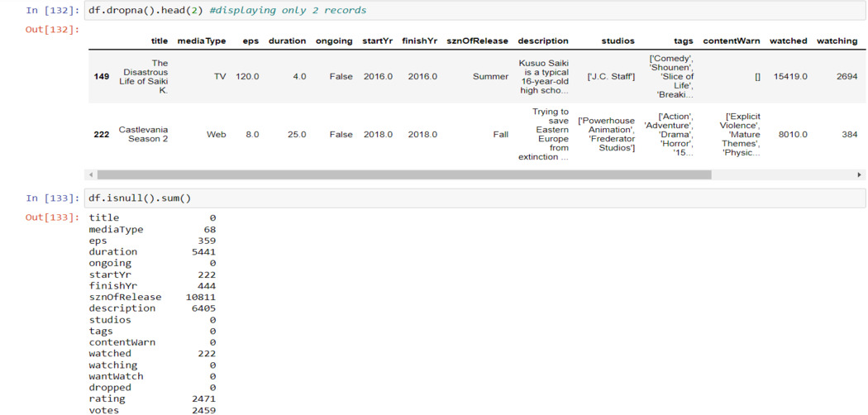
Task: Click row index 149 in the dataframe
Action: click(x=102, y=76)
